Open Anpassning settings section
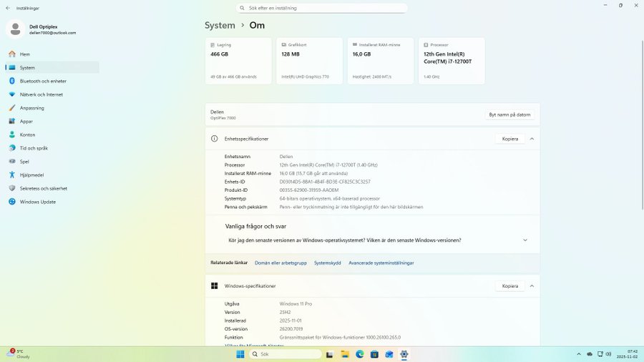 point(31,108)
